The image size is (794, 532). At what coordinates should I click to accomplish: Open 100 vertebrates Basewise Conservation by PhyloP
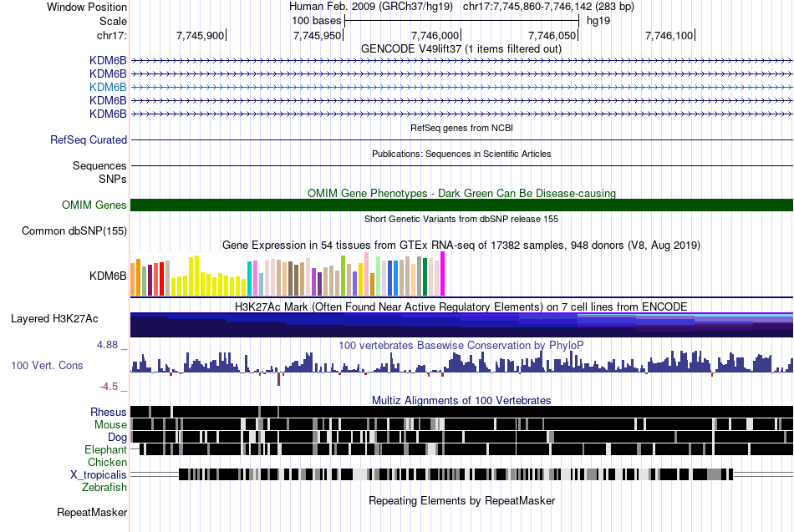tap(461, 345)
